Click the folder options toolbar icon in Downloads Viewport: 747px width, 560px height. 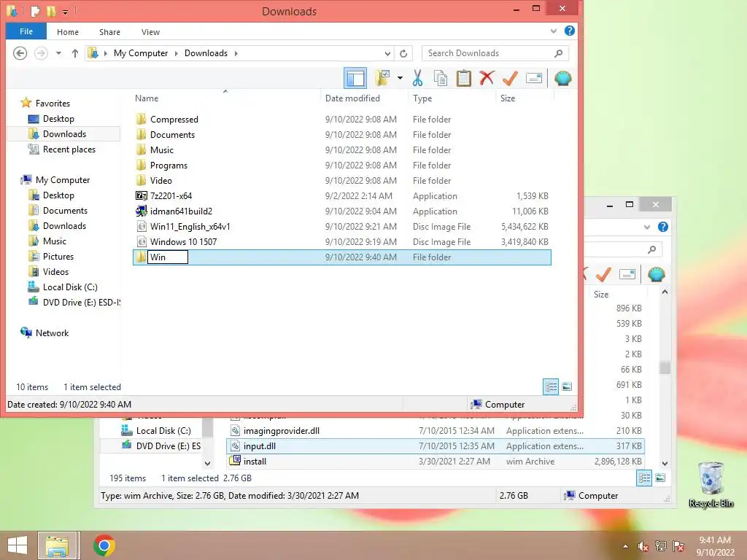[x=383, y=78]
